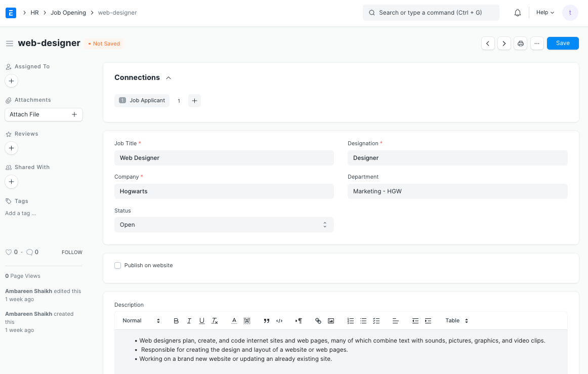Click FOLLOW in the sidebar

tap(72, 253)
